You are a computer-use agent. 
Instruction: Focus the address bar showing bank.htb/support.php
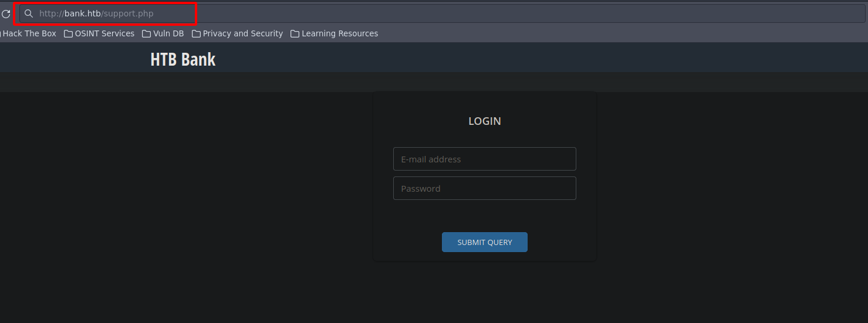click(x=470, y=13)
